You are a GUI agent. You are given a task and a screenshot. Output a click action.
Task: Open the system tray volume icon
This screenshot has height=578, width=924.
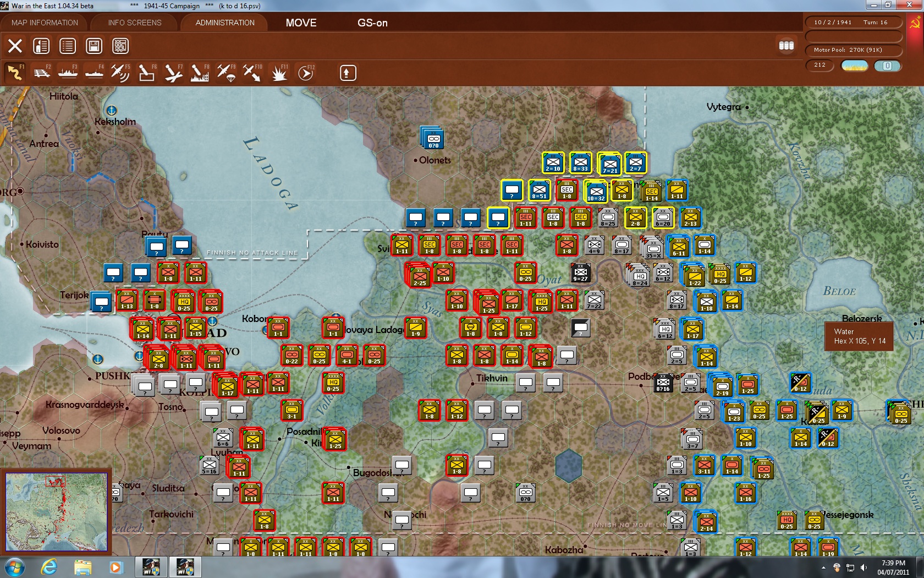coord(864,568)
